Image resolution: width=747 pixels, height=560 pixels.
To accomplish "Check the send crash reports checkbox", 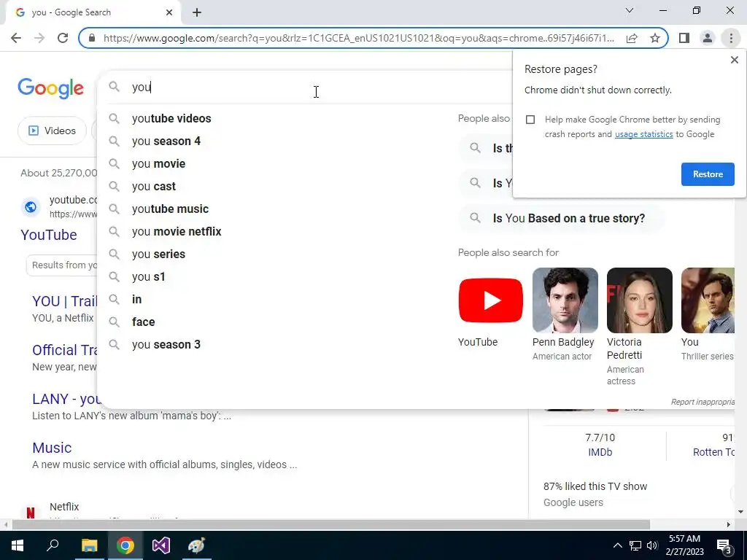I will coord(530,120).
